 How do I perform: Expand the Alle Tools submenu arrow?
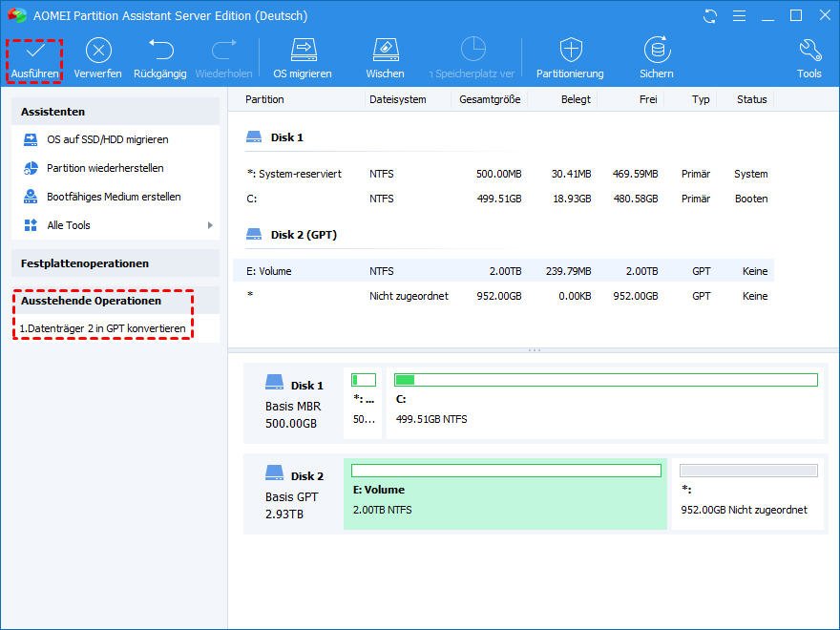(x=210, y=225)
